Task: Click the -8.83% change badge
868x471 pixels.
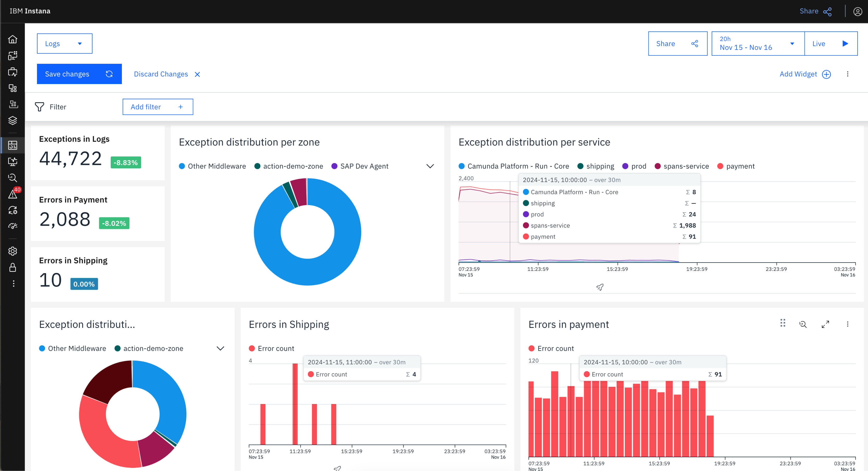Action: pos(126,163)
